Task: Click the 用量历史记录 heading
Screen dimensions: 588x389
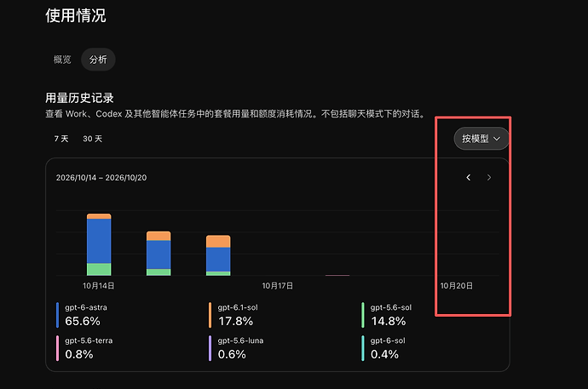Action: coord(79,98)
